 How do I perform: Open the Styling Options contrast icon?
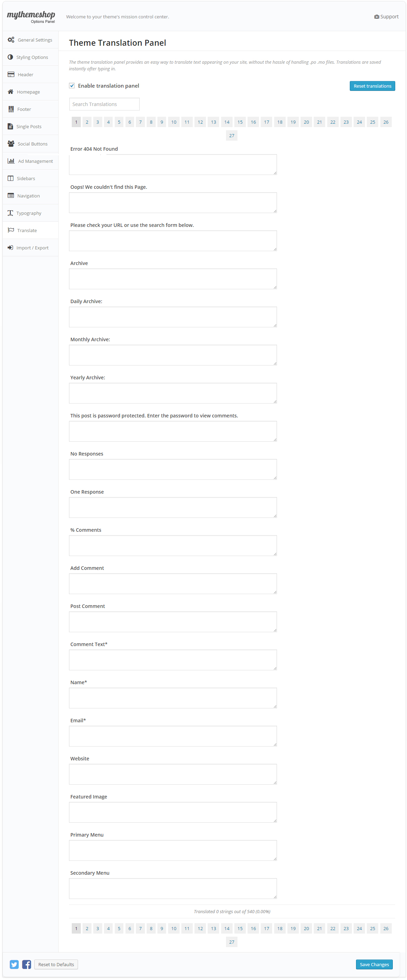[10, 57]
